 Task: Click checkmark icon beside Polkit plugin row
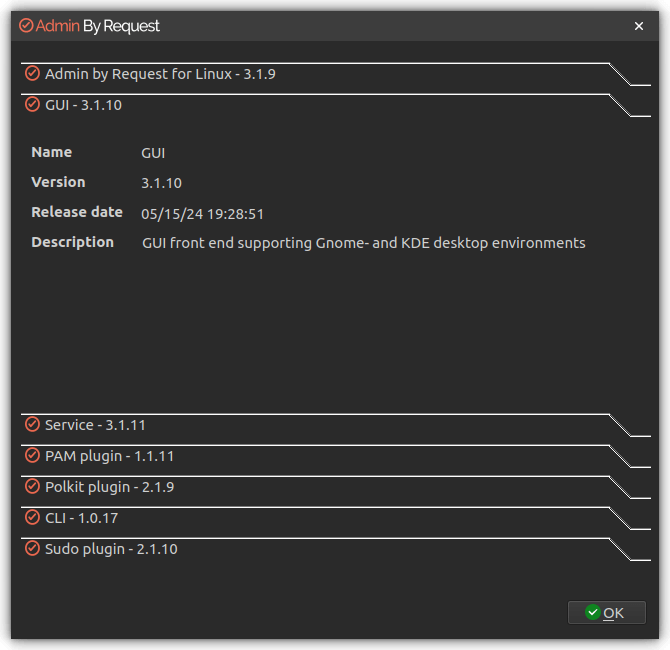tap(32, 486)
